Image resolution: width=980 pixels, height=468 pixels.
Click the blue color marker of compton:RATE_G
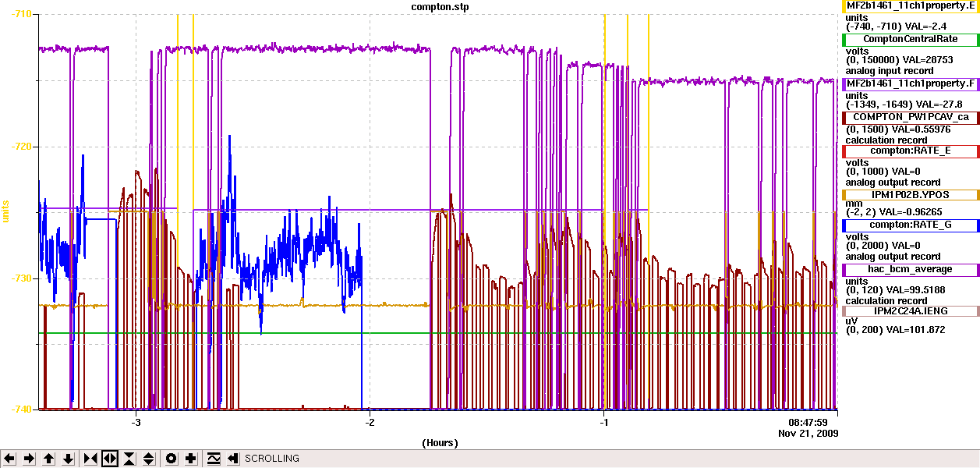[844, 225]
